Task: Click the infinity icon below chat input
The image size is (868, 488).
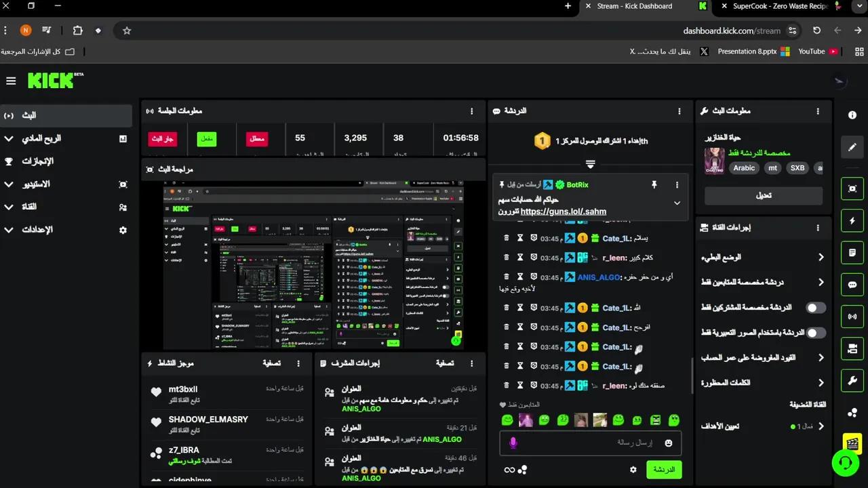Action: (509, 470)
